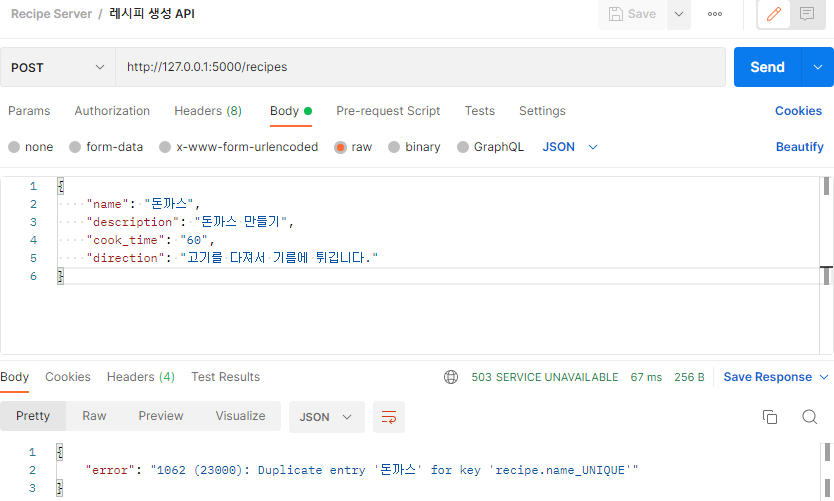Select the pencil edit mode icon
The width and height of the screenshot is (834, 501).
click(774, 14)
